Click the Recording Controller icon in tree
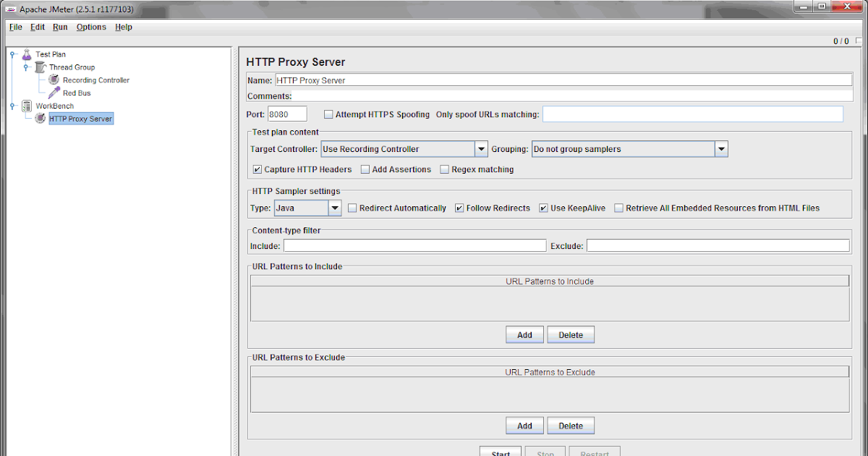The image size is (868, 456). click(x=54, y=80)
